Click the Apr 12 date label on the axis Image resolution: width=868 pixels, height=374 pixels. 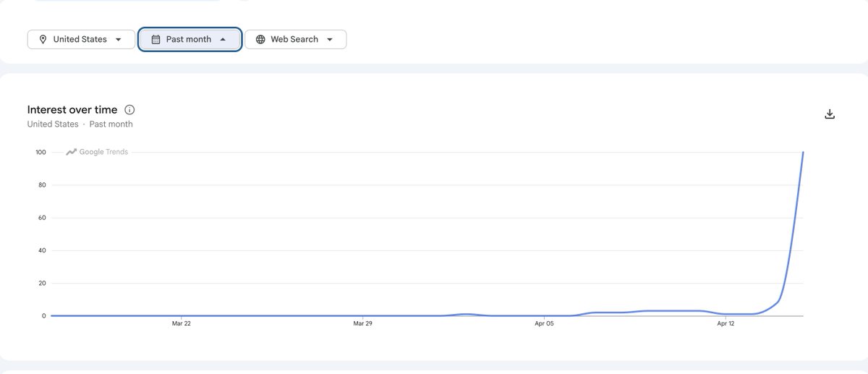pyautogui.click(x=725, y=324)
